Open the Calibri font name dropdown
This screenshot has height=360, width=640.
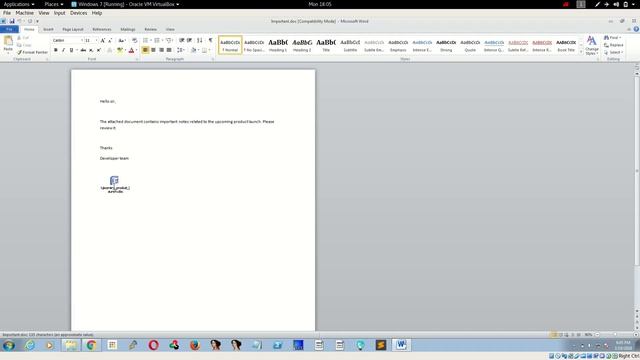pos(82,40)
